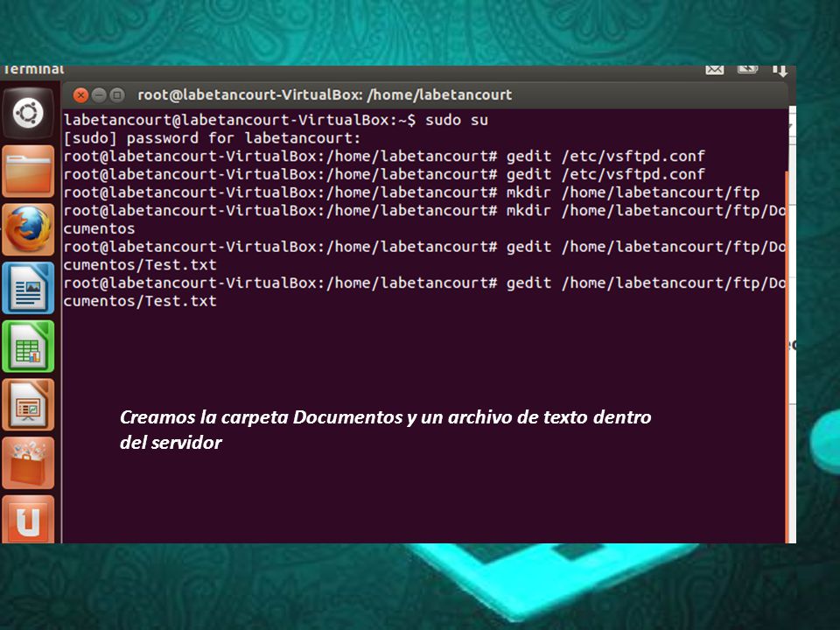The image size is (840, 630).
Task: Click the first 'gedit /etc/vsftpd.conf' line
Action: (384, 157)
